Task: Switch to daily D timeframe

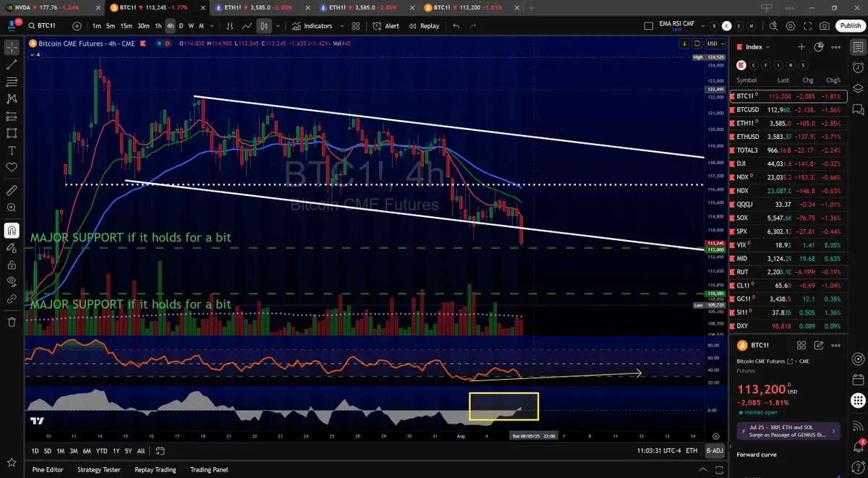Action: [x=182, y=26]
